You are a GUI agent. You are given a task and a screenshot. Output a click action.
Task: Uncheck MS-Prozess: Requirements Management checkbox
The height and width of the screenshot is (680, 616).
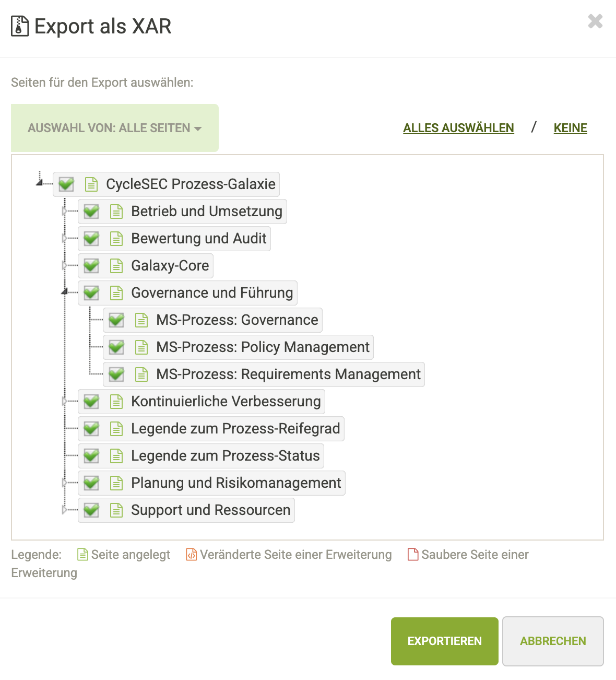(x=116, y=374)
